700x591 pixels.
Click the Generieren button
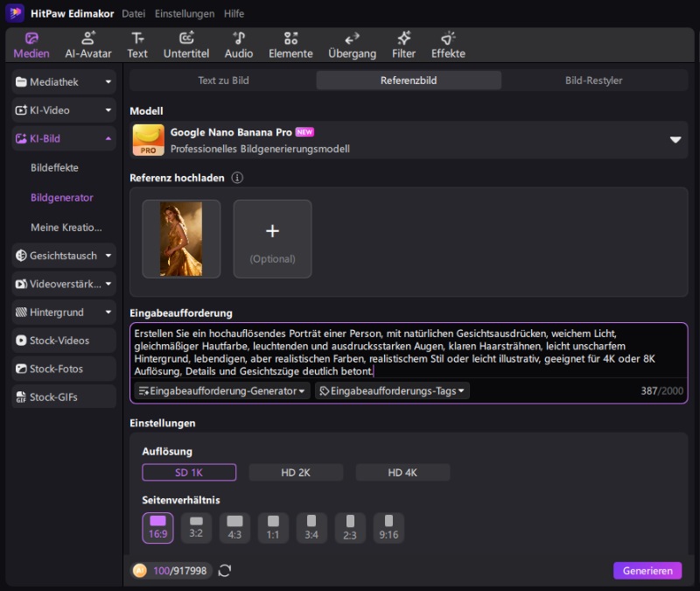coord(647,571)
